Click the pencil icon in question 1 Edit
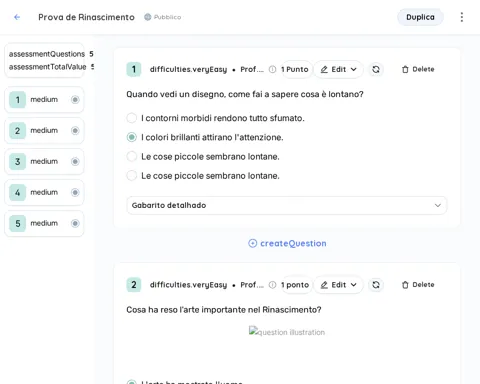The image size is (480, 384). point(324,69)
